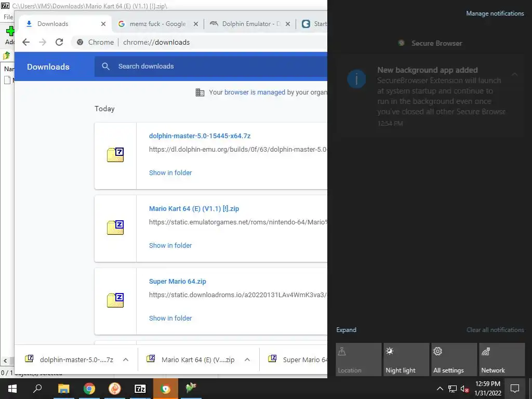The height and width of the screenshot is (399, 532).
Task: Open the orange circular app in taskbar
Action: coord(115,389)
